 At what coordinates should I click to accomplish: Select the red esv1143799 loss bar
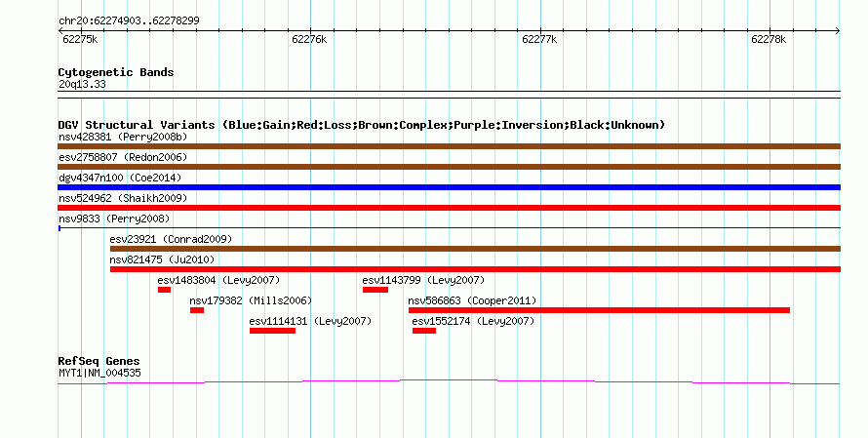coord(375,290)
